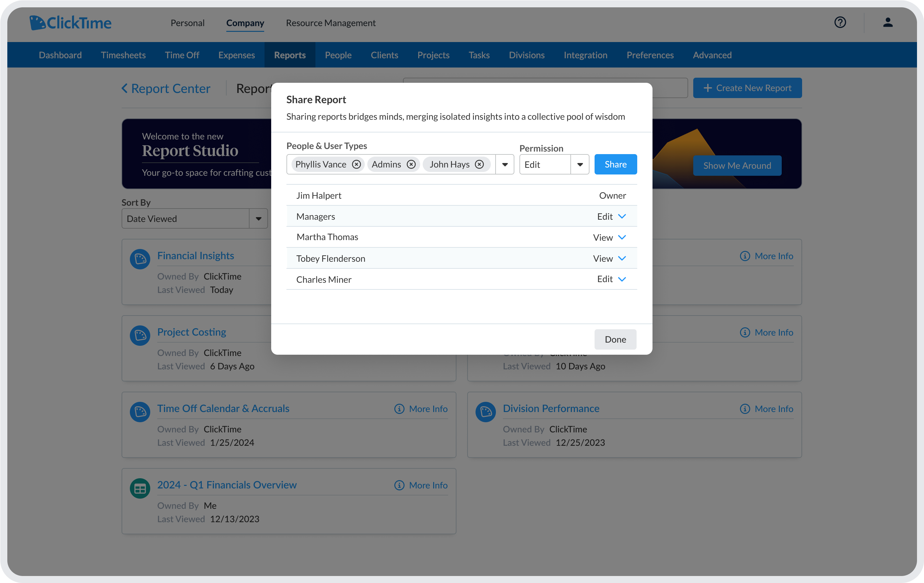Remove Phyllis Vance from share recipients
The height and width of the screenshot is (583, 924).
(356, 164)
